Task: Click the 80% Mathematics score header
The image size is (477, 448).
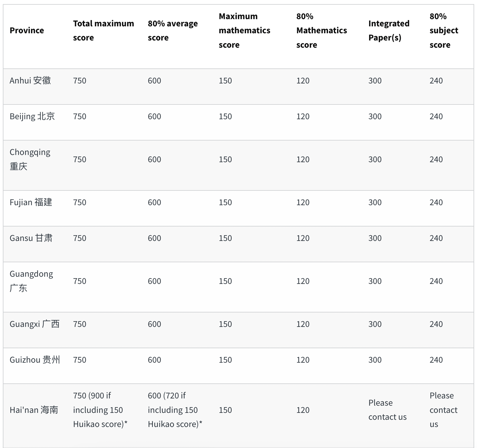Action: click(x=321, y=30)
